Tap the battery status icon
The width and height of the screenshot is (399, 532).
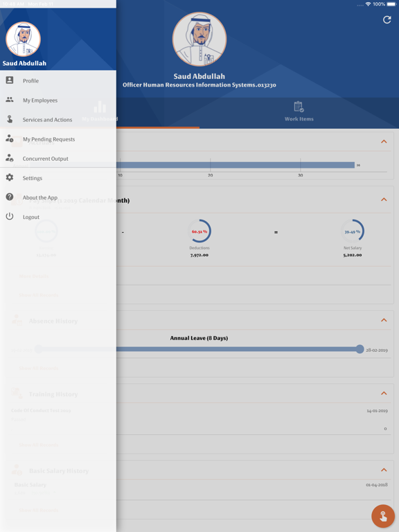(391, 4)
